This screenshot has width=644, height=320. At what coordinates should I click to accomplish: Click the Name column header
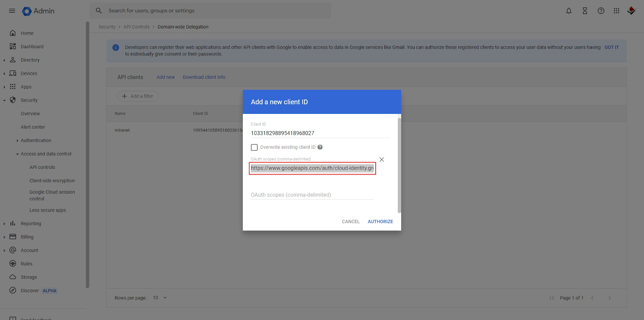pos(120,114)
